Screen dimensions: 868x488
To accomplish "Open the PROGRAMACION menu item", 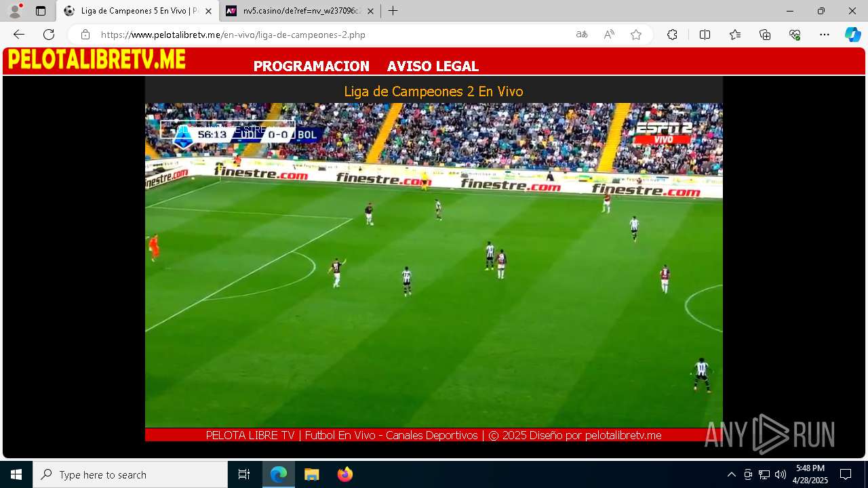I will (311, 66).
